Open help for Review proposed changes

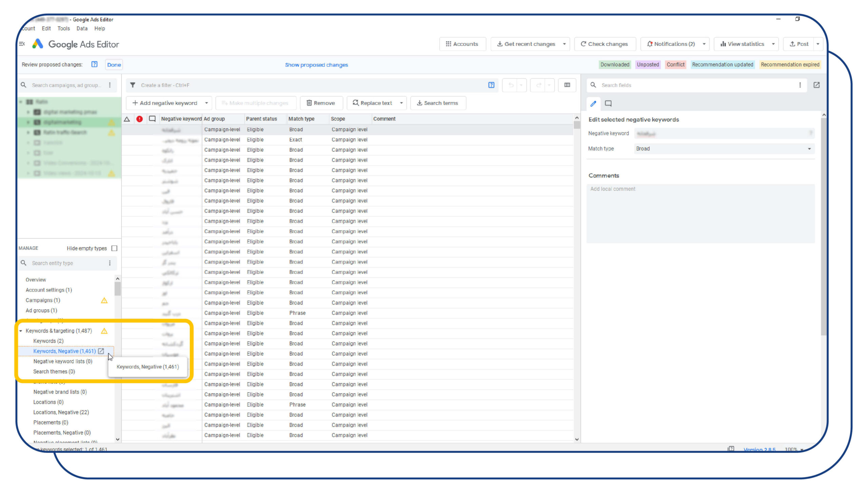point(94,64)
